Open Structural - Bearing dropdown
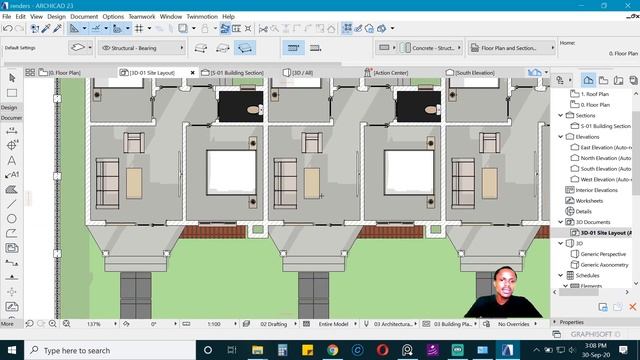The image size is (640, 360). 142,48
